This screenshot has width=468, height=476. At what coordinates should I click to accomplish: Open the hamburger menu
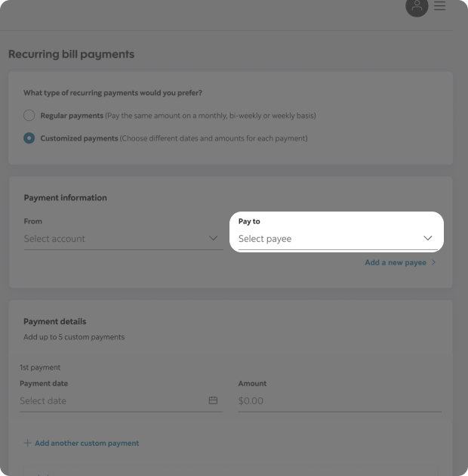click(x=439, y=6)
